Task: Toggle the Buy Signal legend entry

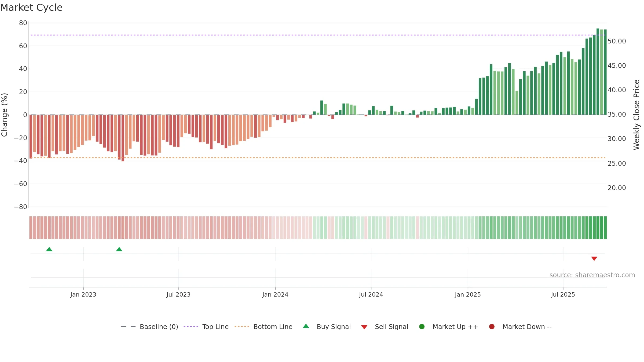Action: [x=327, y=327]
